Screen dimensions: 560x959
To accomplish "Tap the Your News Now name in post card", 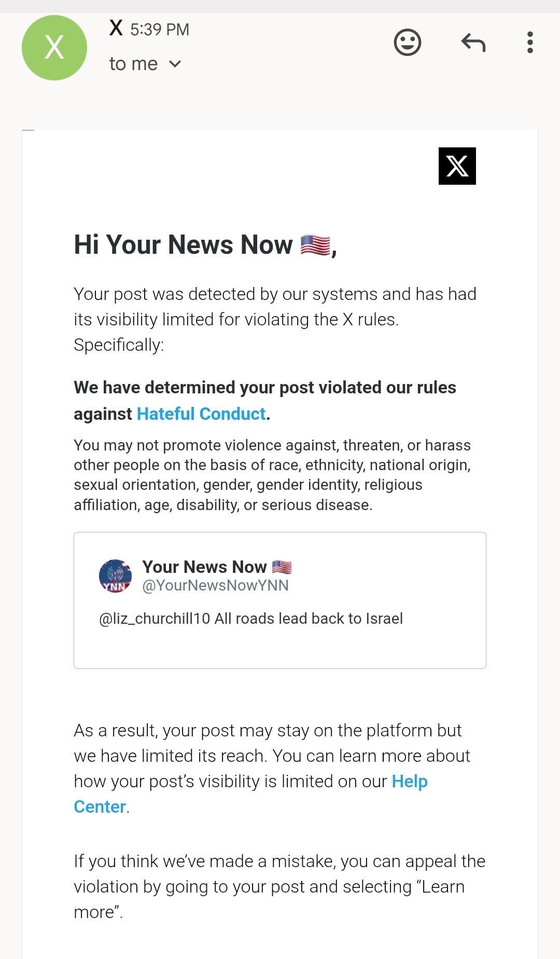I will coord(204,567).
